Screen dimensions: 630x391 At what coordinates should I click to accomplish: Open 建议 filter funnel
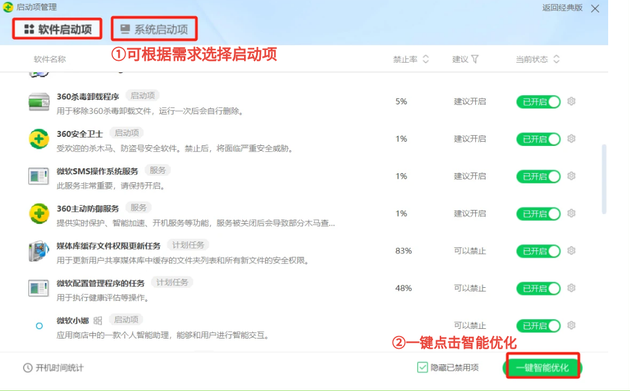(475, 59)
